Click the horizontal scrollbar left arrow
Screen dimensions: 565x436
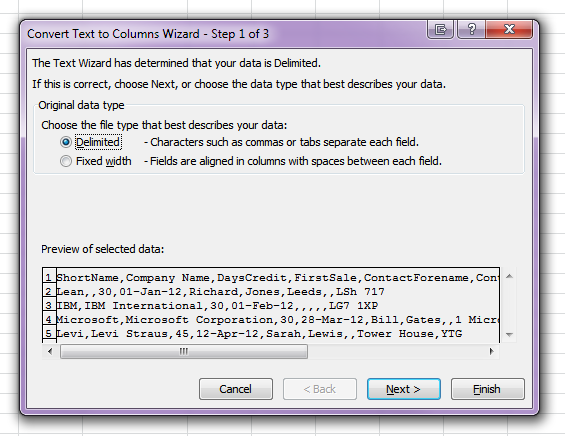pyautogui.click(x=50, y=351)
